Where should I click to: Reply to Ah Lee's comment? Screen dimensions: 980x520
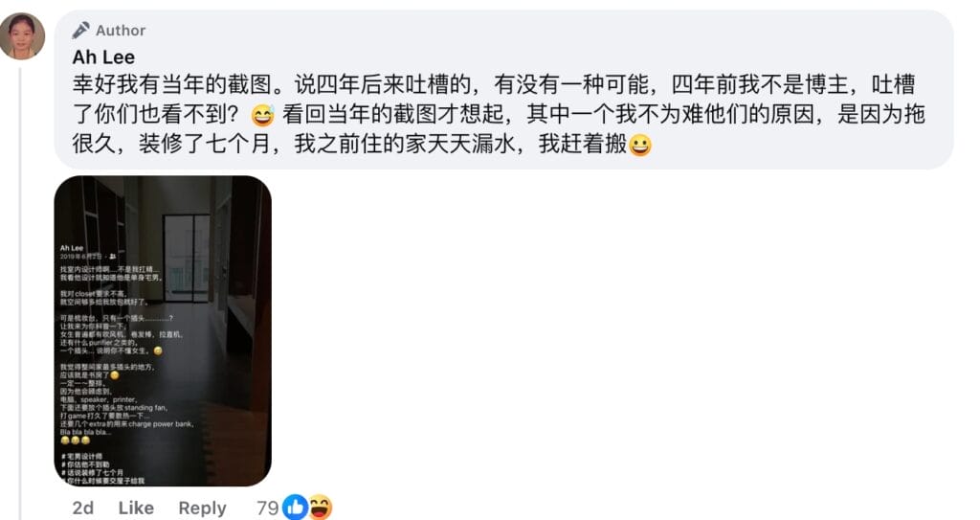coord(202,508)
